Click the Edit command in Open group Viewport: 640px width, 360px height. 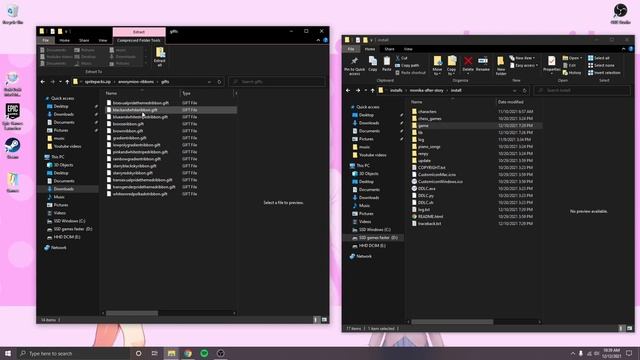pos(569,65)
